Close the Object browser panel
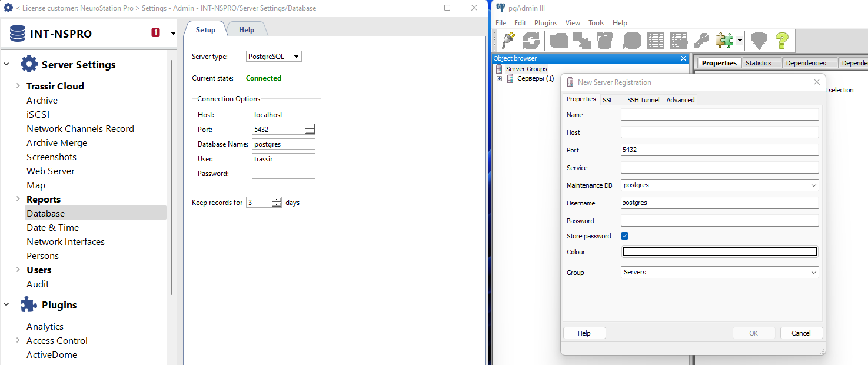This screenshot has width=868, height=365. pyautogui.click(x=683, y=58)
